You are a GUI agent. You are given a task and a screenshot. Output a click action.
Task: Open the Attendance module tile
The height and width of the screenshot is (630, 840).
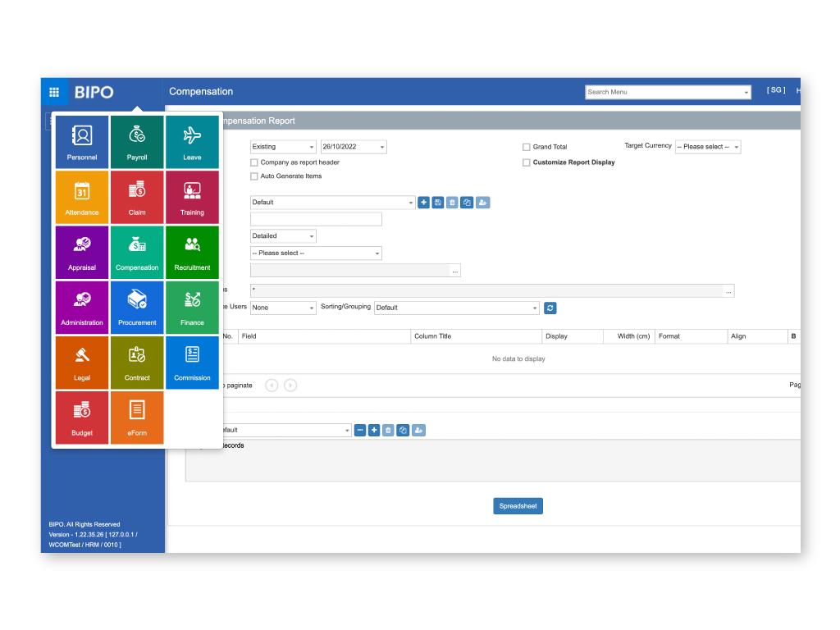click(82, 197)
